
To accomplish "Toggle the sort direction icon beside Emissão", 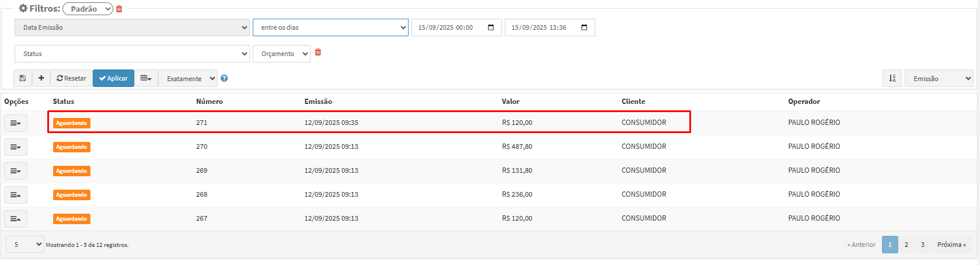I will pyautogui.click(x=892, y=78).
